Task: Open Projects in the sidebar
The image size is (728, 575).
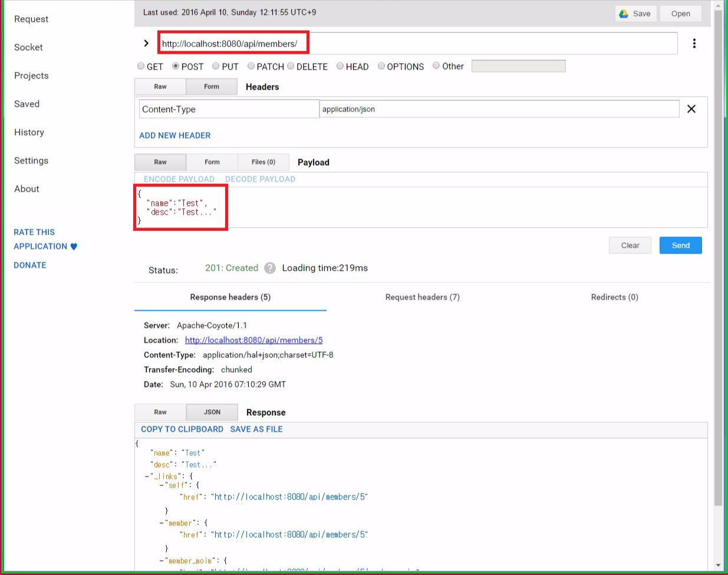Action: (31, 75)
